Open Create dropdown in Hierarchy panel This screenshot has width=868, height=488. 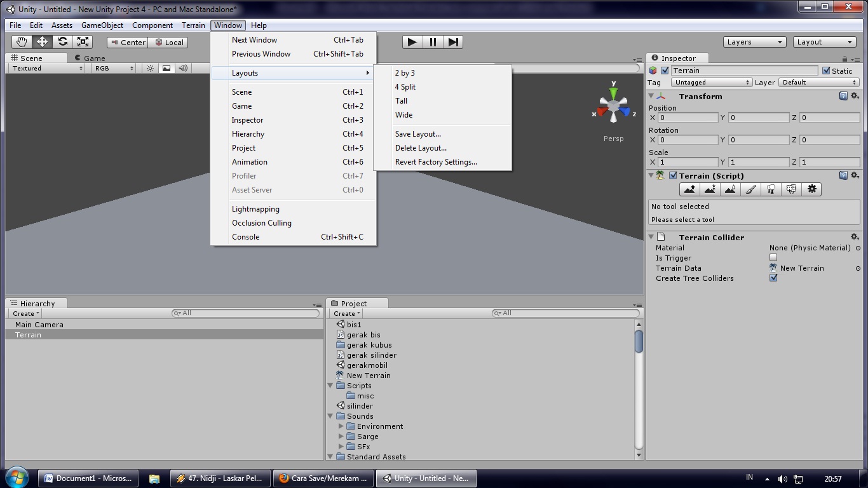(x=26, y=313)
